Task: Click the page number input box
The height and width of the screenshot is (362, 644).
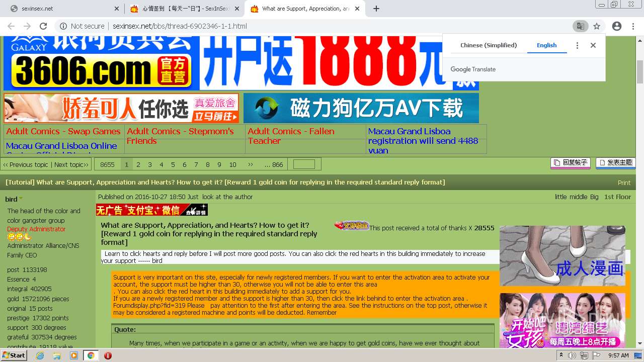Action: click(304, 164)
